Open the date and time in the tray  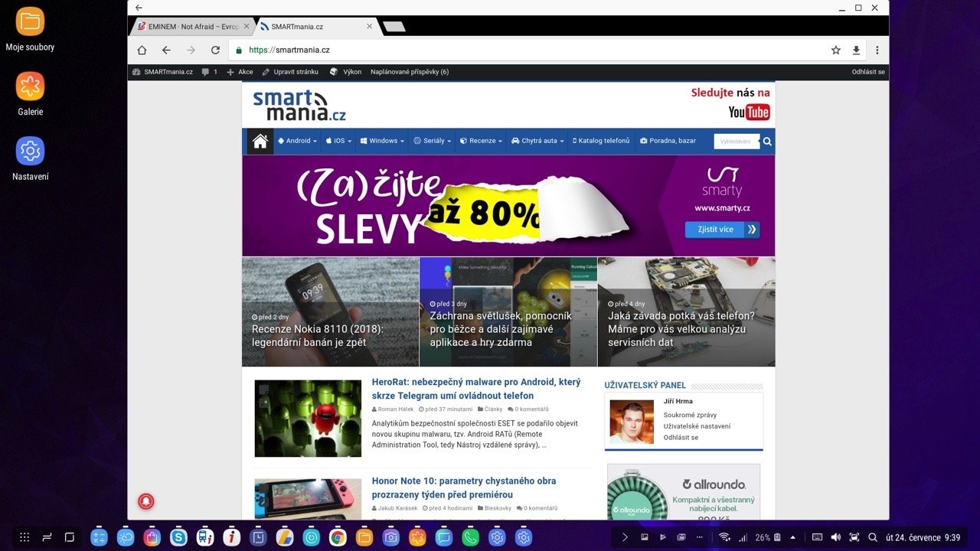(923, 537)
